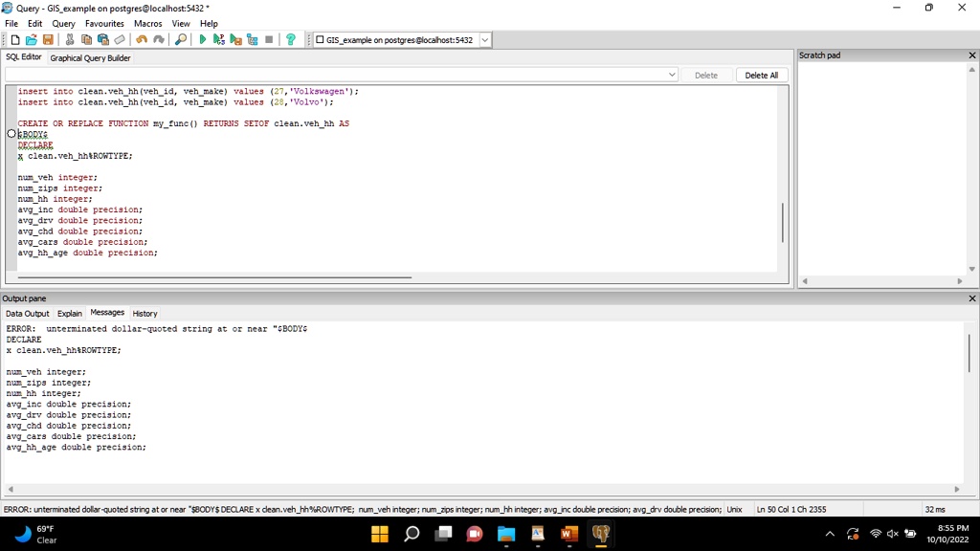This screenshot has width=980, height=551.
Task: Open the File menu
Action: pyautogui.click(x=11, y=24)
